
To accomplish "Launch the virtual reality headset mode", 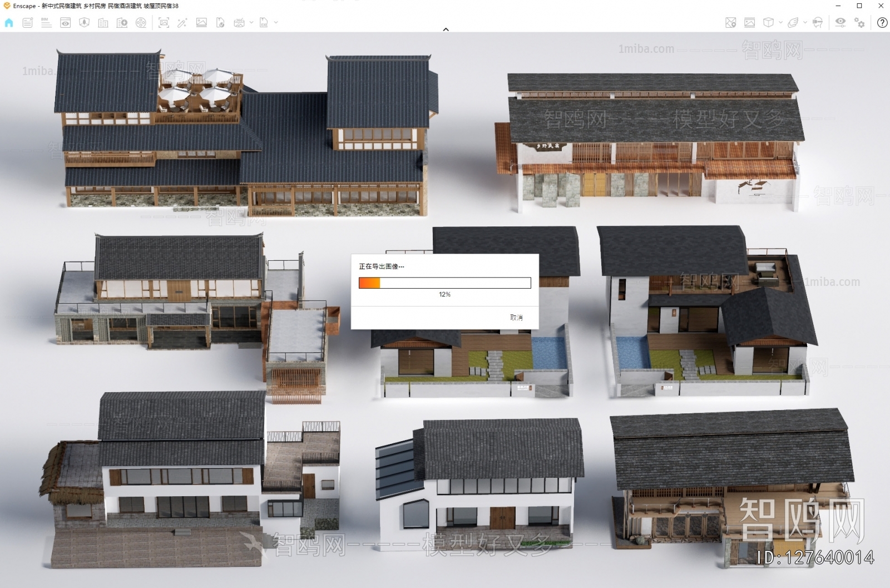I will (x=817, y=23).
